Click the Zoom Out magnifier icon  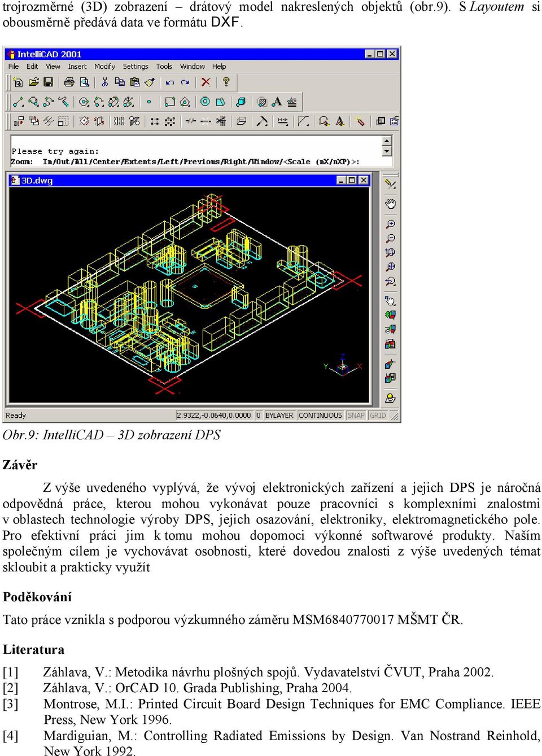tap(390, 238)
